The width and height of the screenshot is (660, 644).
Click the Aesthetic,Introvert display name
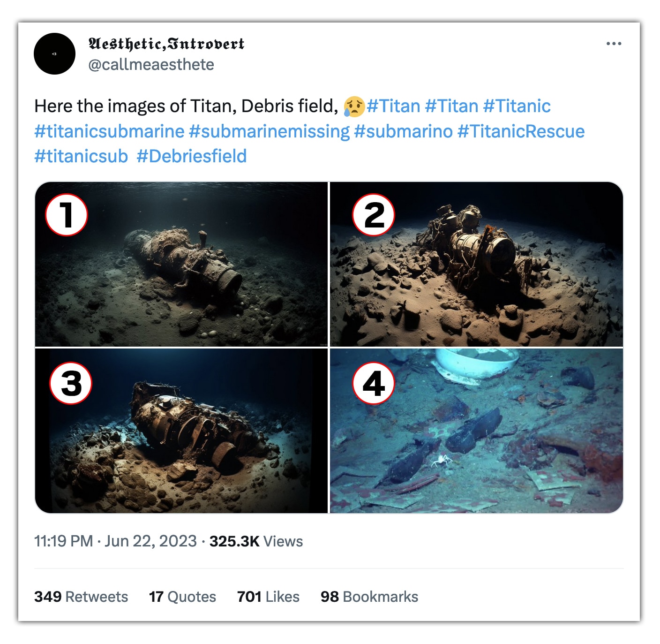click(166, 44)
